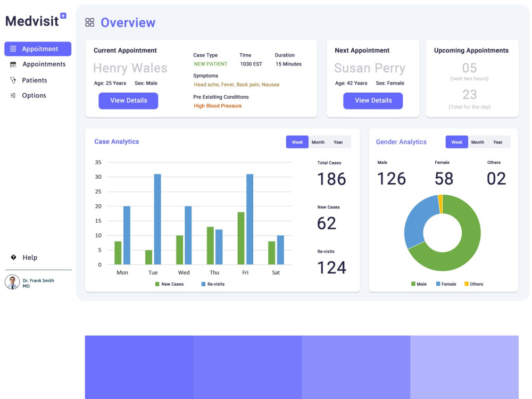Click the Appointments calendar icon
This screenshot has width=532, height=399.
tap(13, 64)
